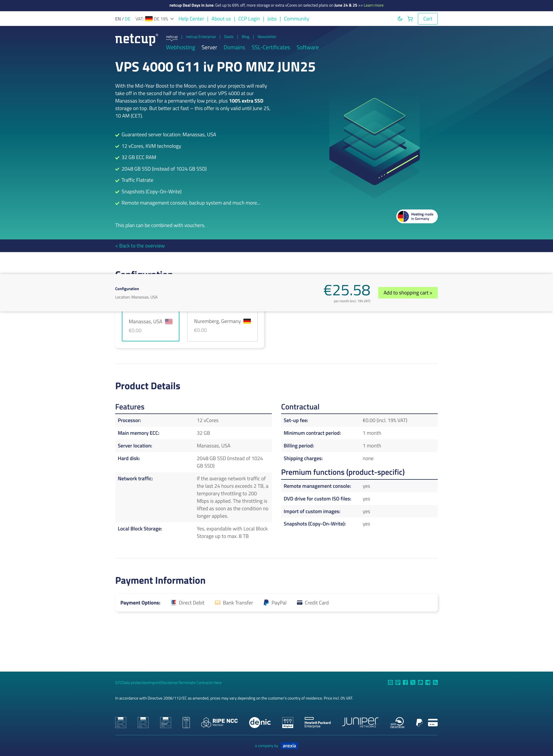Open the Telegram social icon
The width and height of the screenshot is (553, 756).
coord(428,682)
